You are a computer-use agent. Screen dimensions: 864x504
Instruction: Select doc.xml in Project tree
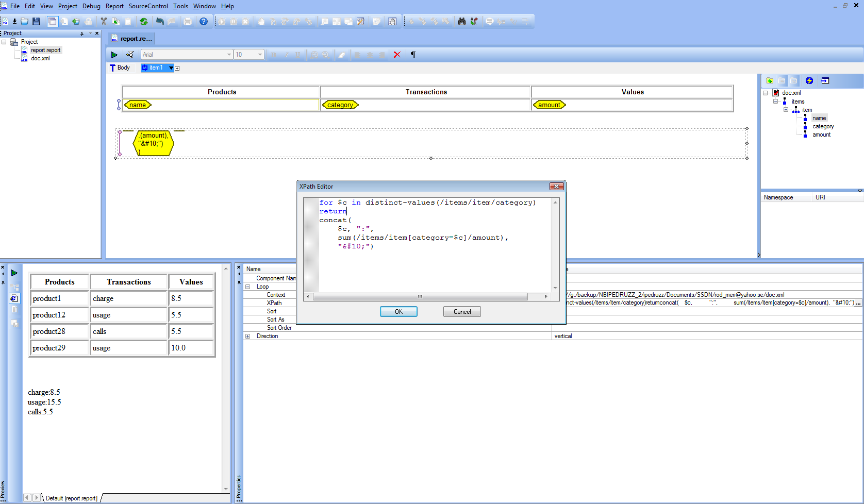tap(40, 58)
